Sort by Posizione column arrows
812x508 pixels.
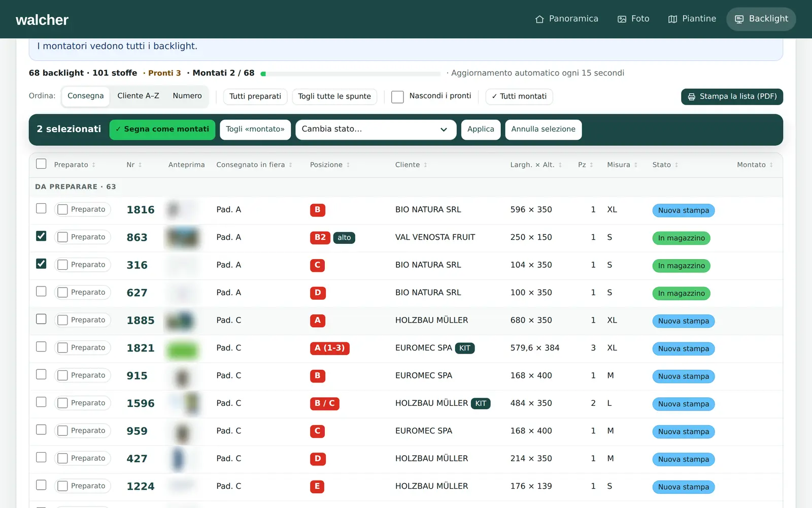pyautogui.click(x=348, y=165)
